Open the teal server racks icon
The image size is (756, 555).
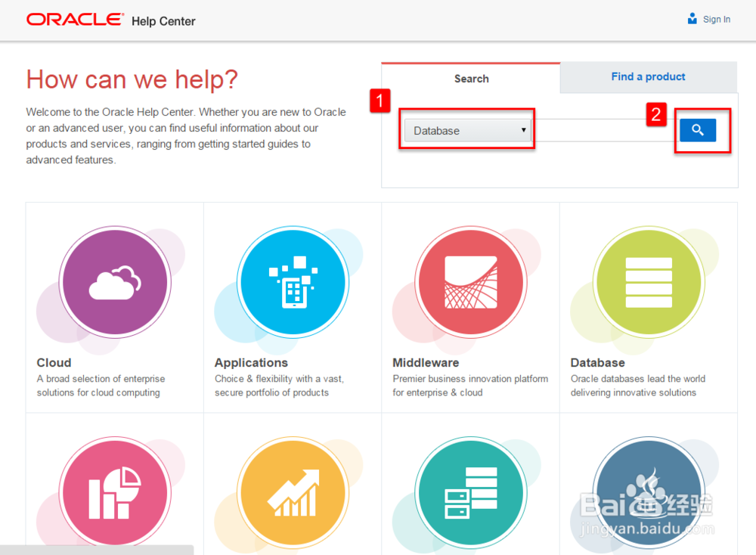[x=470, y=493]
